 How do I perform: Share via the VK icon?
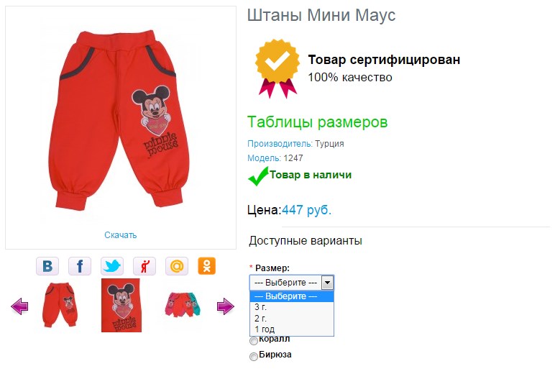coord(47,266)
